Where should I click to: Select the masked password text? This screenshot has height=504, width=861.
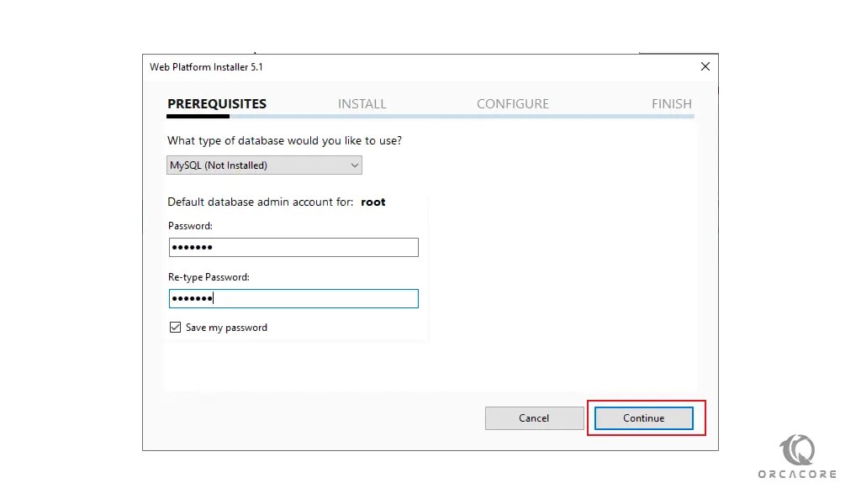(193, 247)
